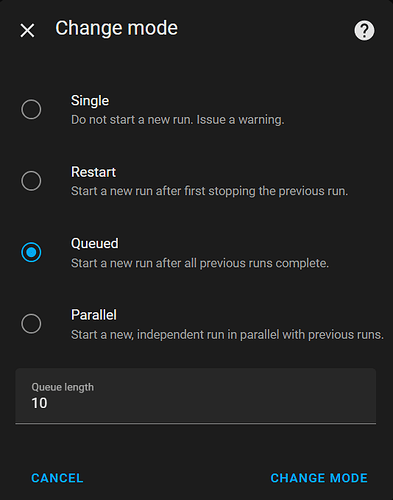Click the Cancel button
The image size is (393, 500).
pyautogui.click(x=57, y=478)
